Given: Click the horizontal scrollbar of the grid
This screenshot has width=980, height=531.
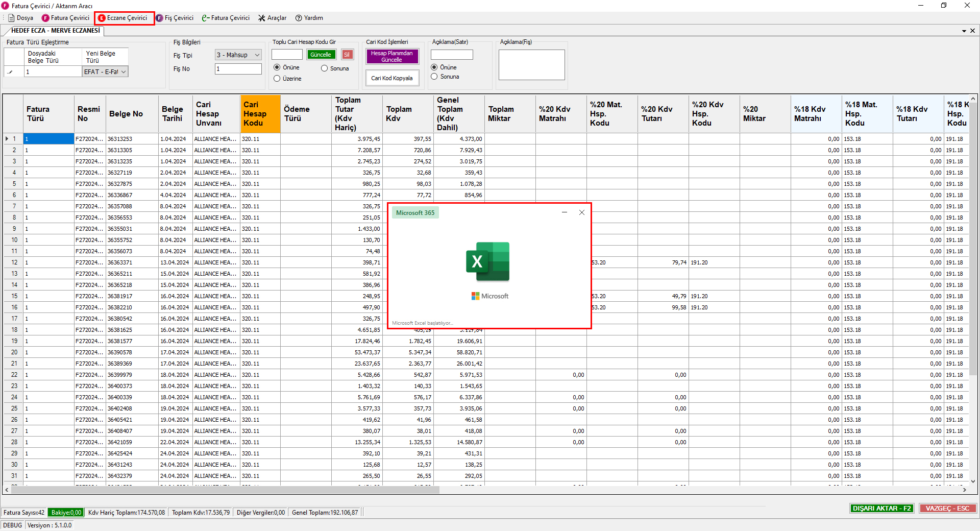Looking at the screenshot, I should [225, 490].
